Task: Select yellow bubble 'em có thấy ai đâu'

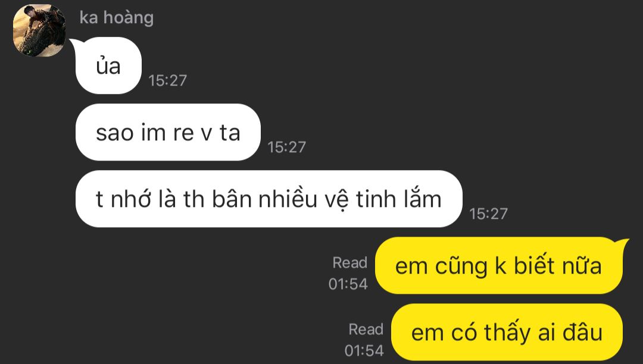Action: 507,332
